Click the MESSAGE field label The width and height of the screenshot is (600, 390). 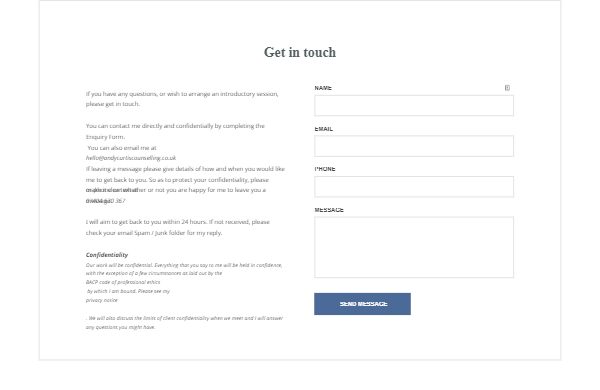329,210
